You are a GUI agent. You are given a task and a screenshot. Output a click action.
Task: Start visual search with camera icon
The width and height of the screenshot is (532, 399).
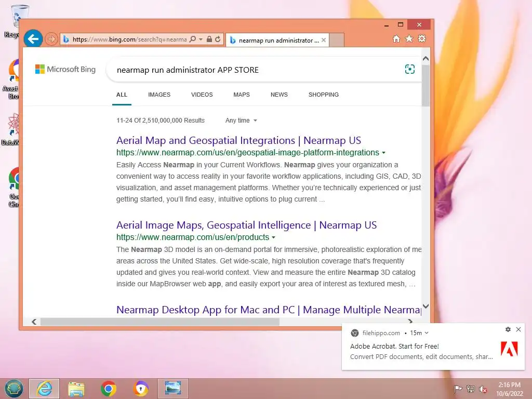pyautogui.click(x=410, y=69)
